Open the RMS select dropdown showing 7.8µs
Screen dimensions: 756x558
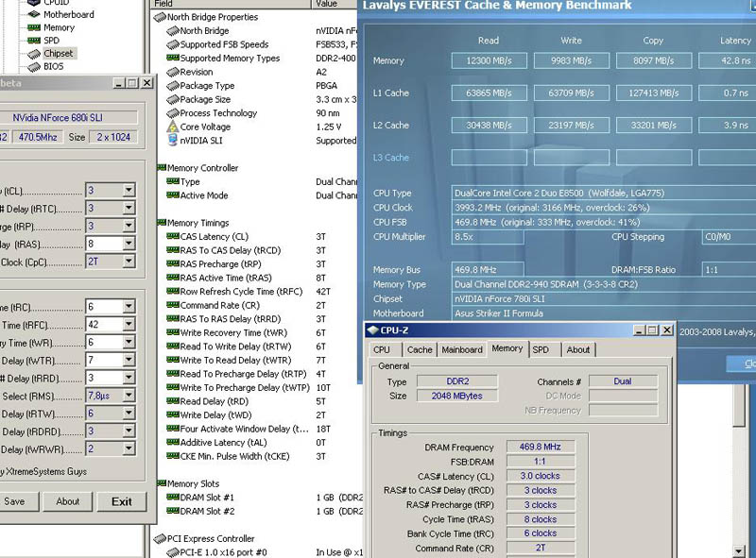(x=129, y=396)
